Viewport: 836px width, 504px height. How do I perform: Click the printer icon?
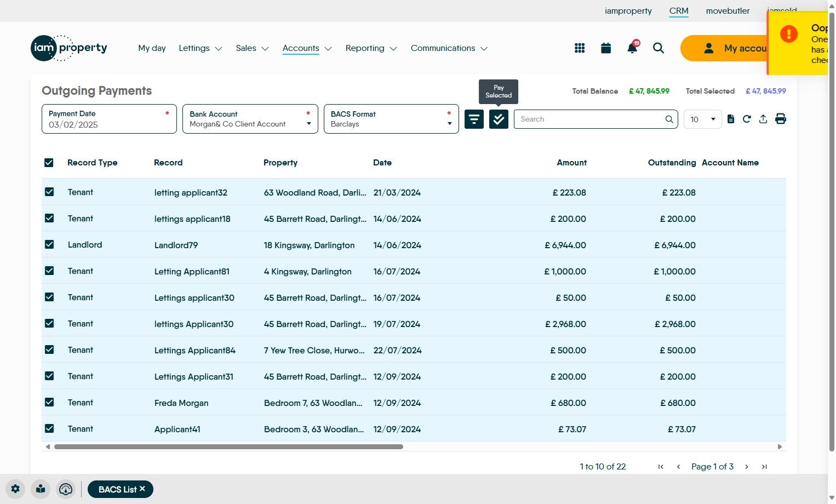click(x=781, y=119)
